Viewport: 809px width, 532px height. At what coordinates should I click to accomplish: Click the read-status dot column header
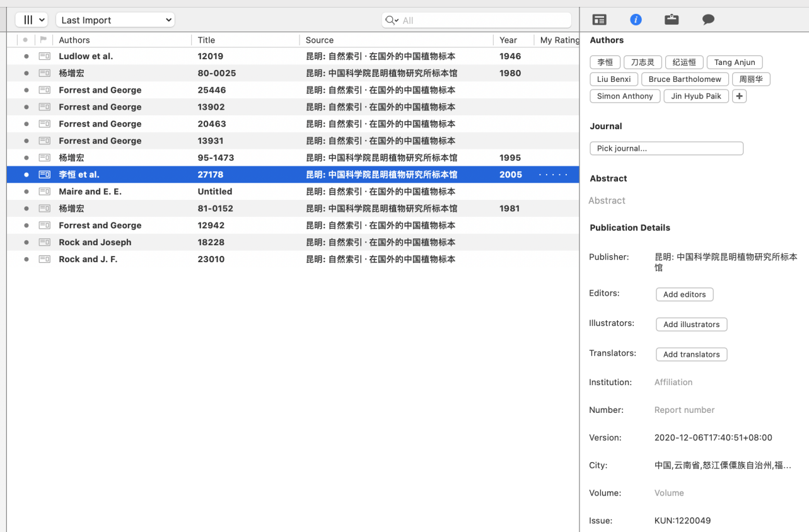coord(25,40)
